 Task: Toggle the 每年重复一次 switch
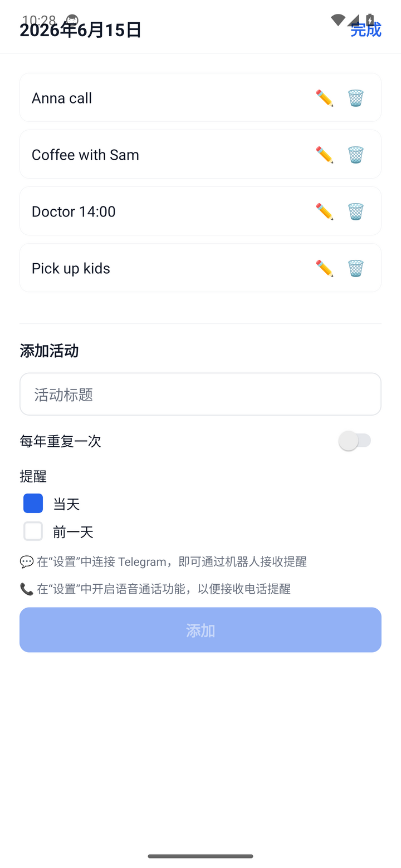click(355, 441)
